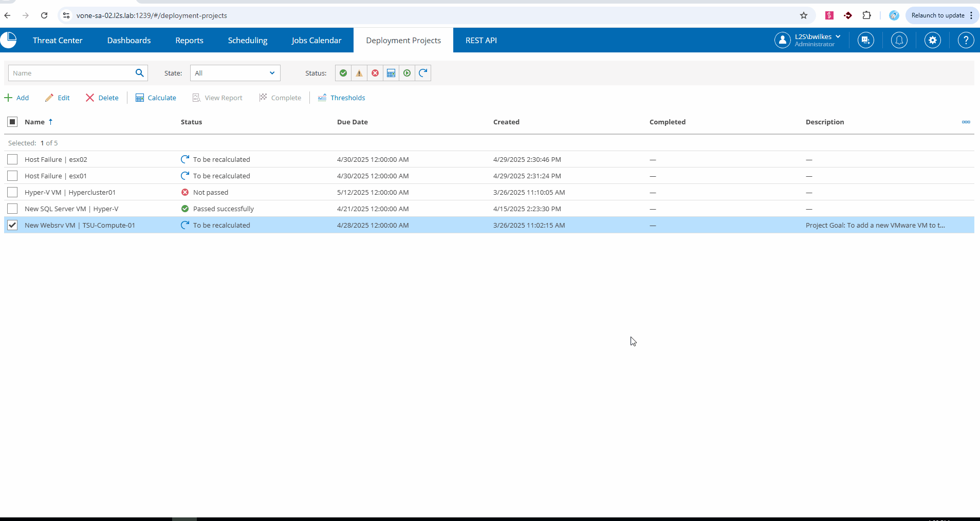Sort by the Due Date column header
The width and height of the screenshot is (980, 521).
coord(352,122)
